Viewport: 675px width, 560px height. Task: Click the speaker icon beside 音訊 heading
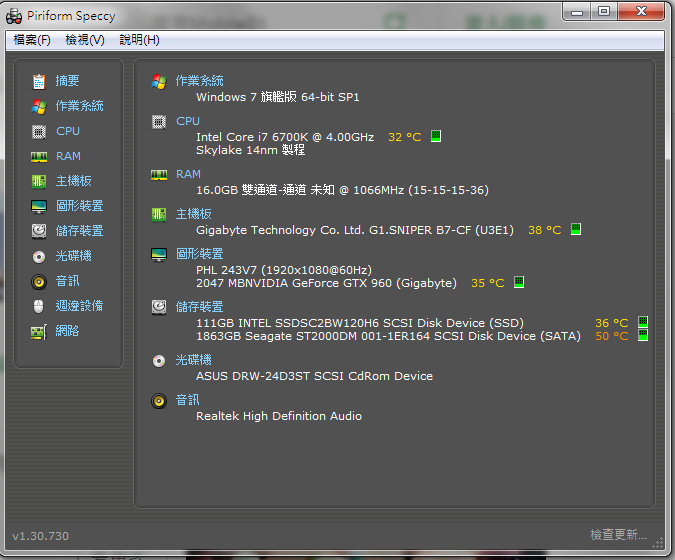click(159, 401)
